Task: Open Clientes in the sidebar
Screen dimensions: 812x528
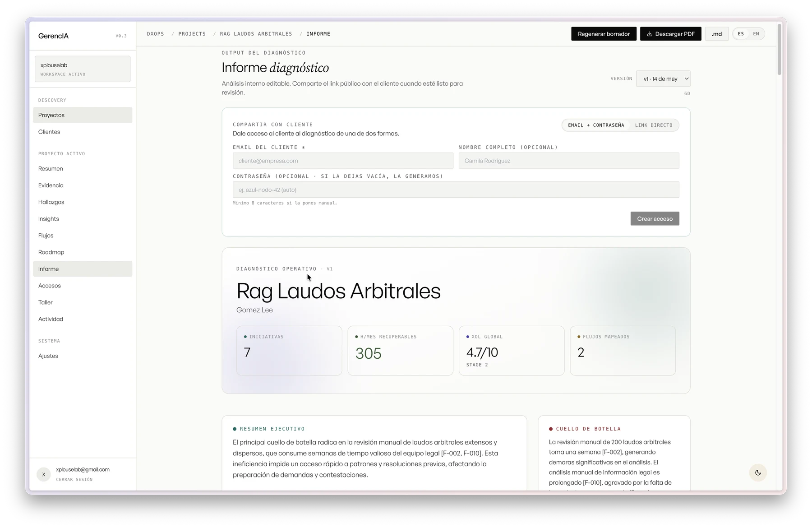Action: tap(83, 132)
